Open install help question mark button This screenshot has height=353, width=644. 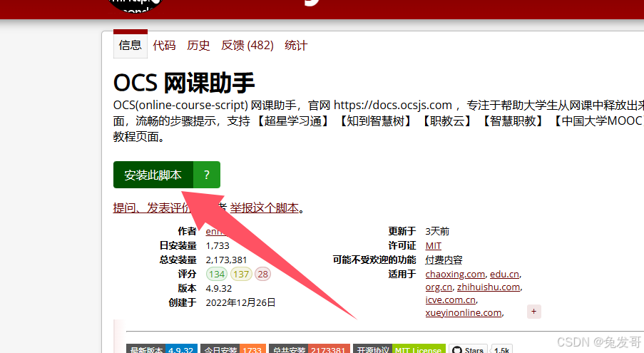(x=207, y=175)
